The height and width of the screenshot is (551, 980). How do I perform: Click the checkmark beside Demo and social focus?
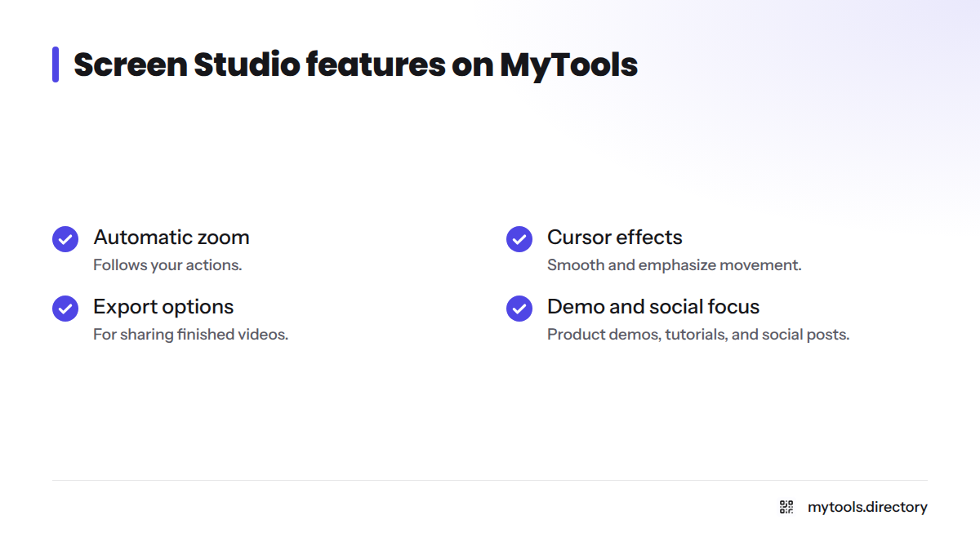point(519,309)
